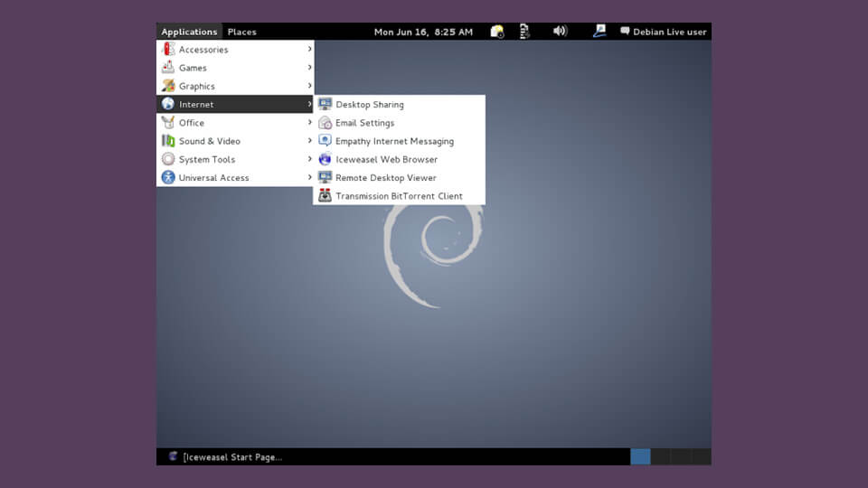Expand the Internet submenu arrow

tap(309, 104)
